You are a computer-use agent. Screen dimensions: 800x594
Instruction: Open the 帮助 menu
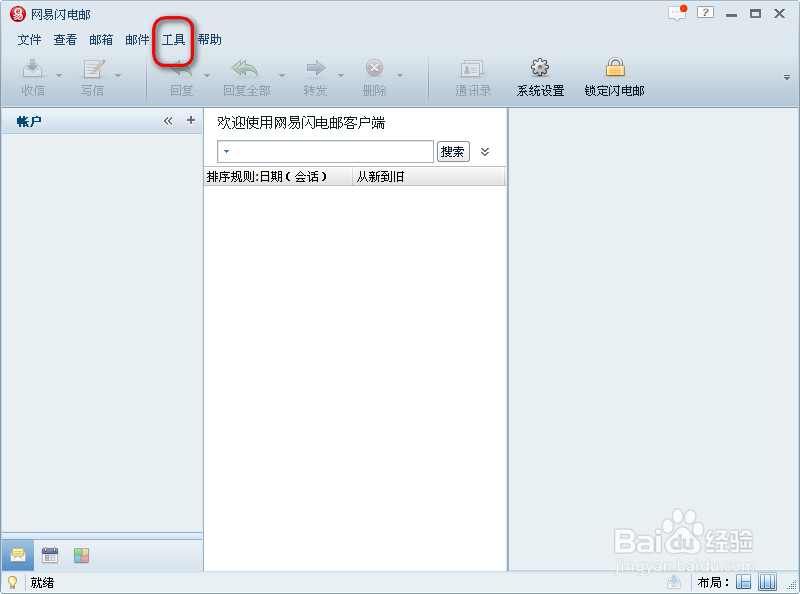coord(209,40)
